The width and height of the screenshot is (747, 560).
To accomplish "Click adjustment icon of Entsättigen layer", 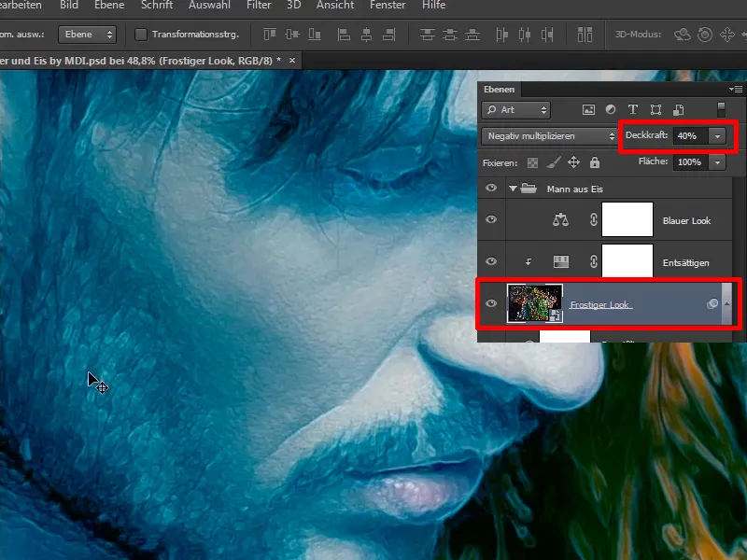I will (x=561, y=261).
